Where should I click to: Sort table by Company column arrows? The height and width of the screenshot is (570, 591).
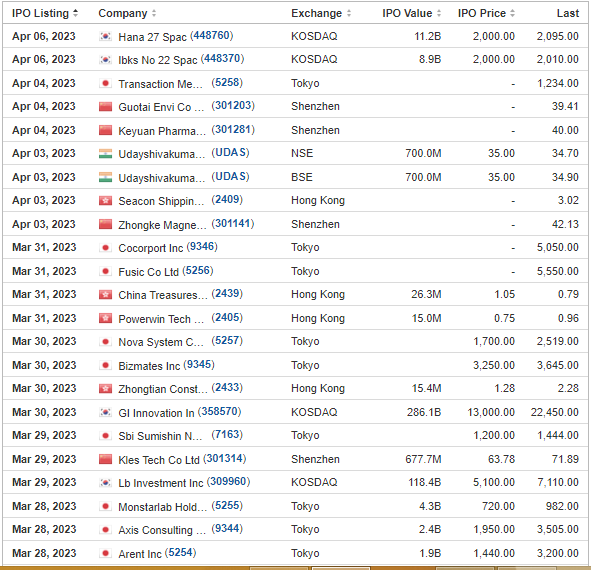(x=154, y=13)
